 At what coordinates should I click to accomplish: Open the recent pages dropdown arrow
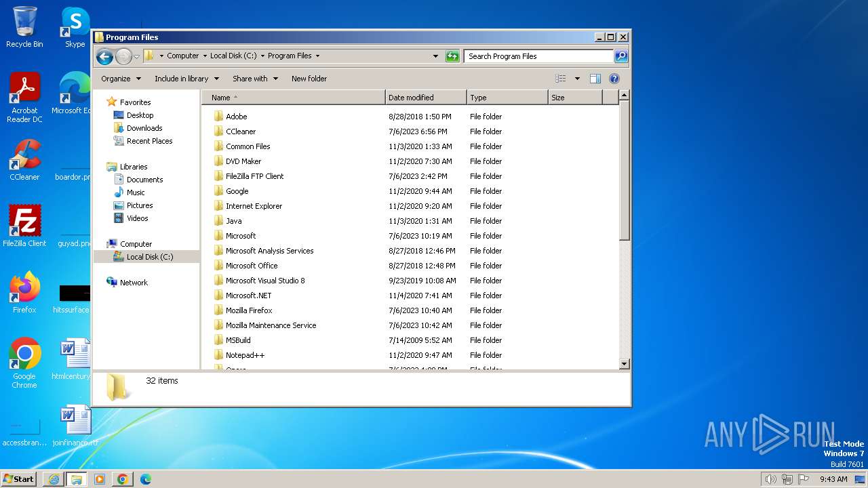(x=136, y=56)
